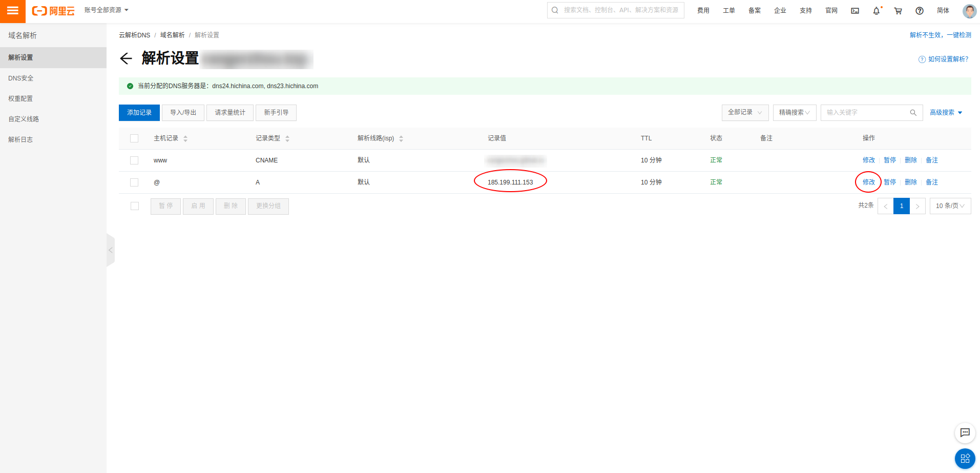Screen dimensions: 980x473
Task: Collapse the left sidebar handle
Action: (x=111, y=250)
